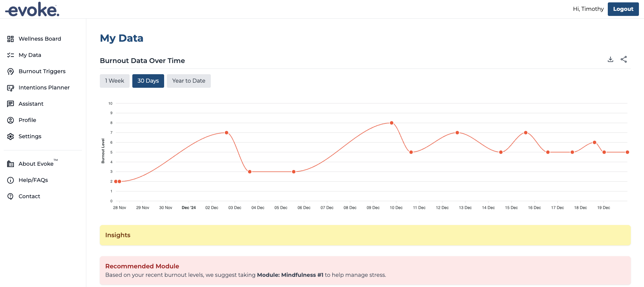Open Assistant via the chat icon

10,104
